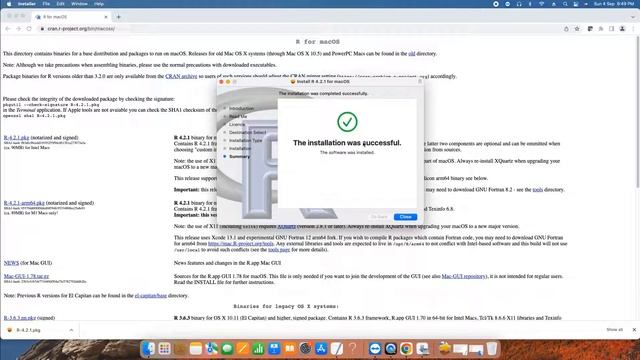The image size is (640, 360).
Task: Open the 'CRAN archive' link
Action: click(181, 76)
